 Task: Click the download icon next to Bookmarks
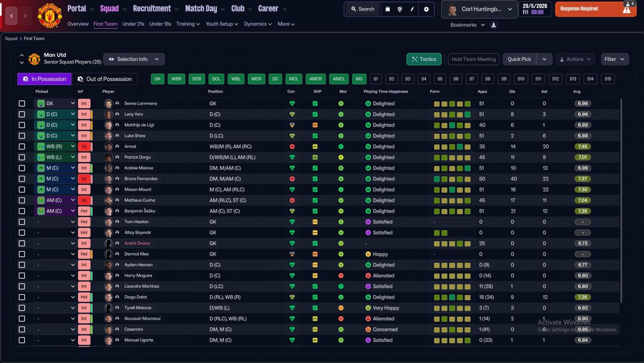tap(494, 25)
